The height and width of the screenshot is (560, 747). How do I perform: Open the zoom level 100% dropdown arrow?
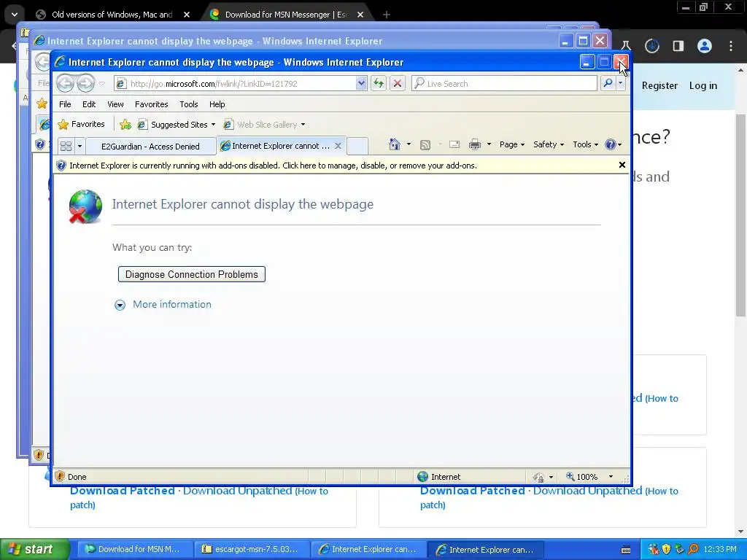click(611, 477)
